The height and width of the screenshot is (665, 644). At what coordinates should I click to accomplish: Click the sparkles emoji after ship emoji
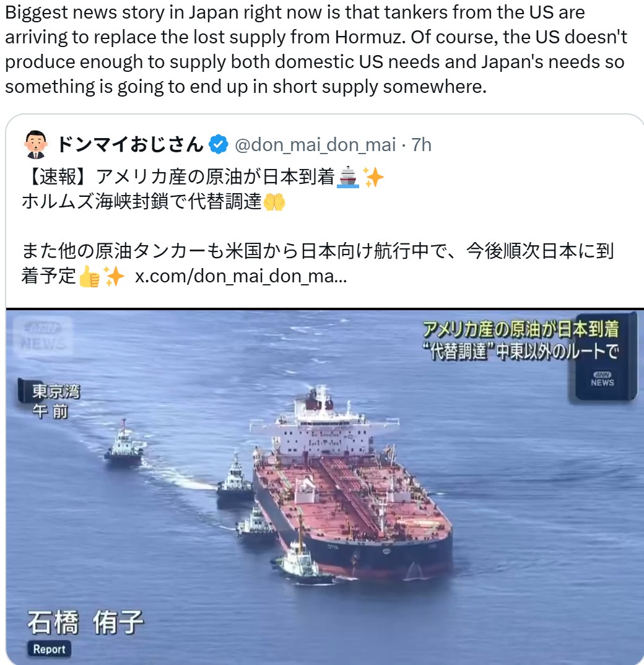[x=374, y=177]
